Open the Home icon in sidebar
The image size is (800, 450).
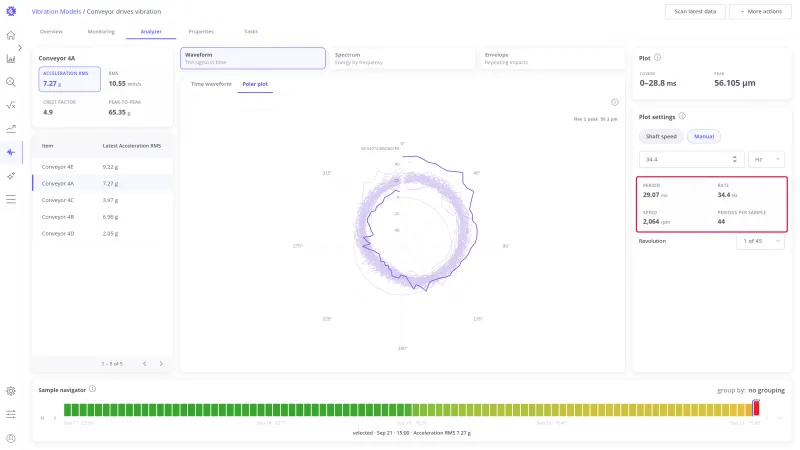(11, 35)
